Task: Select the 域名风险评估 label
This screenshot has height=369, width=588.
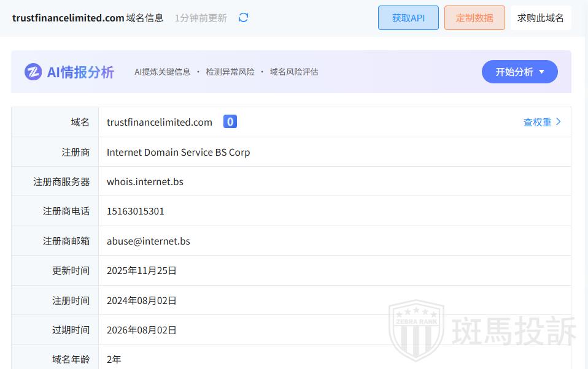Action: click(294, 72)
